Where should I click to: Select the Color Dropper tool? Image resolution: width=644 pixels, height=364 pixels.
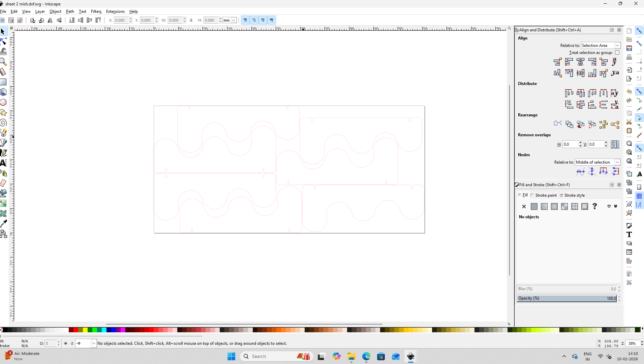pos(3,224)
